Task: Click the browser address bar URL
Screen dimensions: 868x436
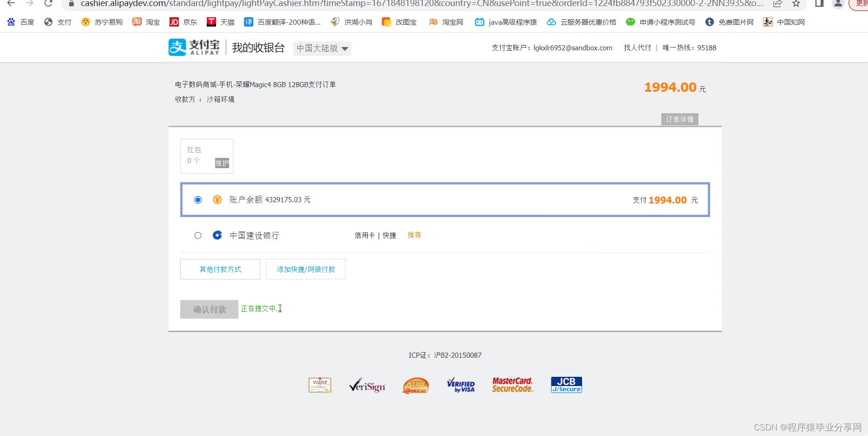Action: point(421,4)
